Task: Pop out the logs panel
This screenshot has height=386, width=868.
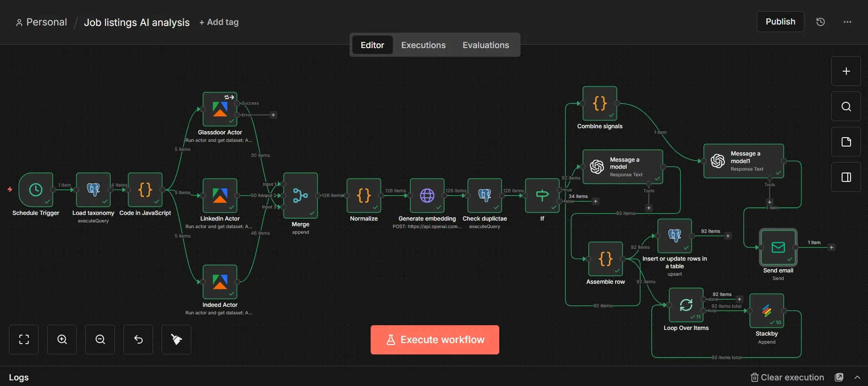Action: (839, 378)
